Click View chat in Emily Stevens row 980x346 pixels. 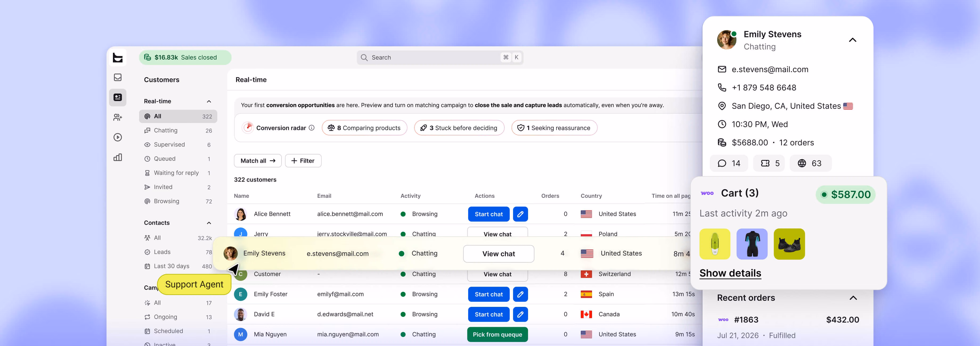(x=498, y=254)
